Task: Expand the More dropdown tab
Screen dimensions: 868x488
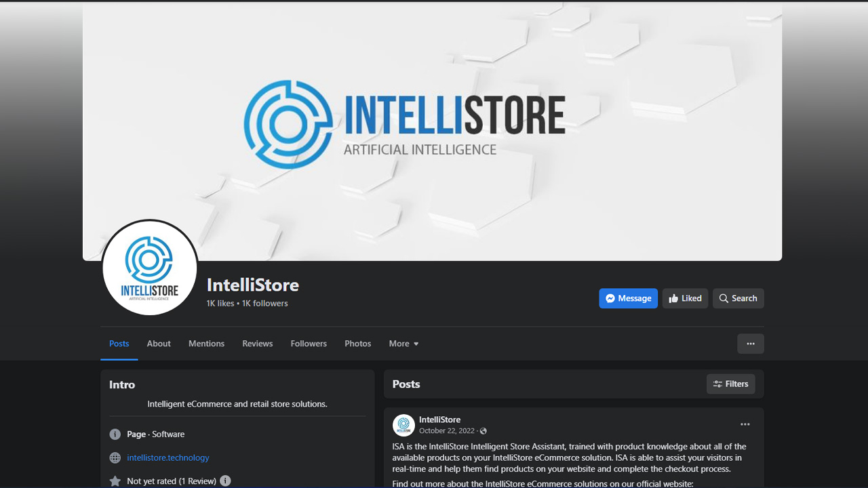Action: (x=403, y=344)
